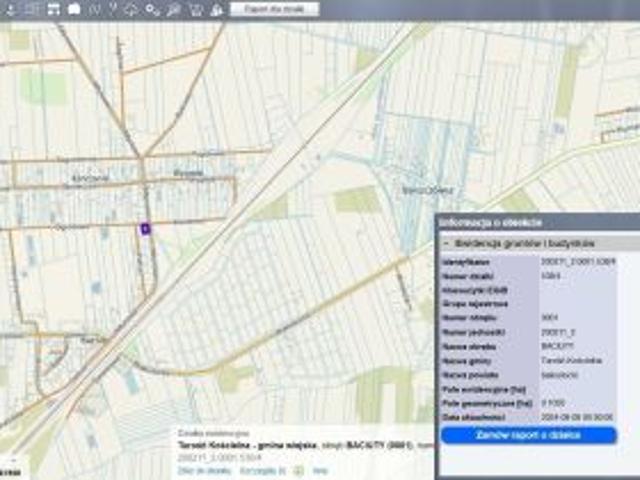Screen dimensions: 640x480
Task: Click the solid white toolbar icon
Action: [x=74, y=9]
